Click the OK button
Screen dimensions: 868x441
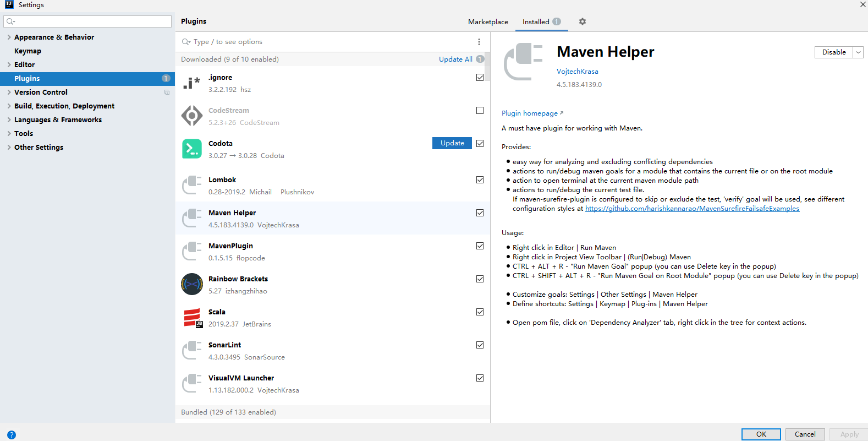point(761,434)
